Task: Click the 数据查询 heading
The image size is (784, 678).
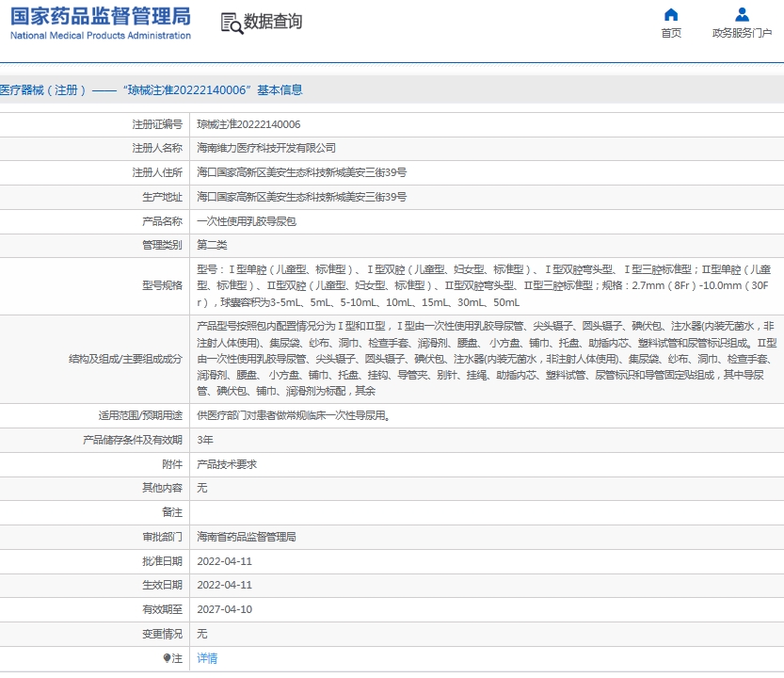Action: (273, 22)
